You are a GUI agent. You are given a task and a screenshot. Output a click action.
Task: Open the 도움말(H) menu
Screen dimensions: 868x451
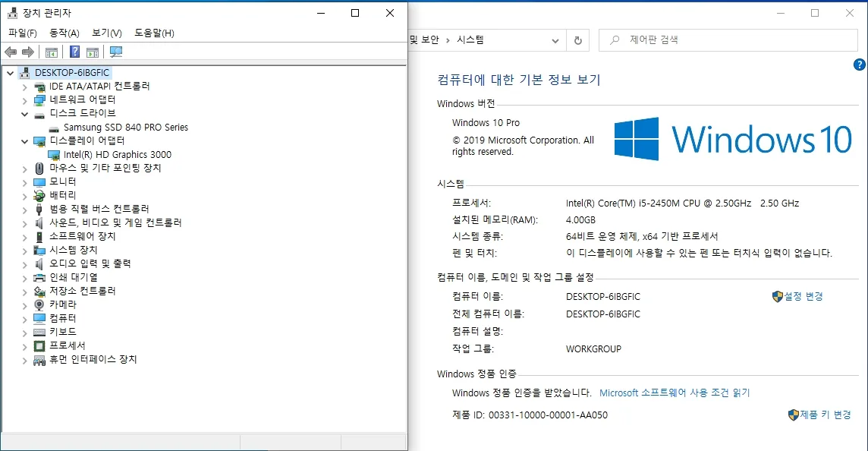click(x=155, y=33)
